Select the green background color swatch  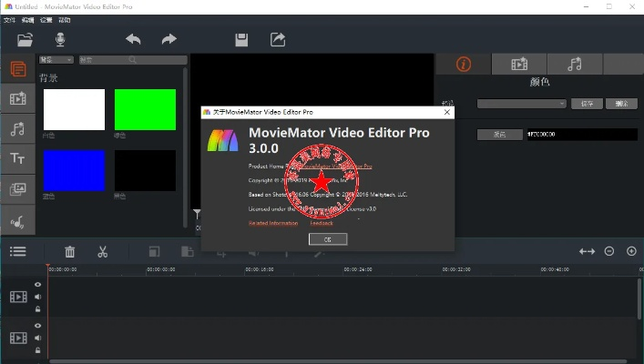click(145, 109)
